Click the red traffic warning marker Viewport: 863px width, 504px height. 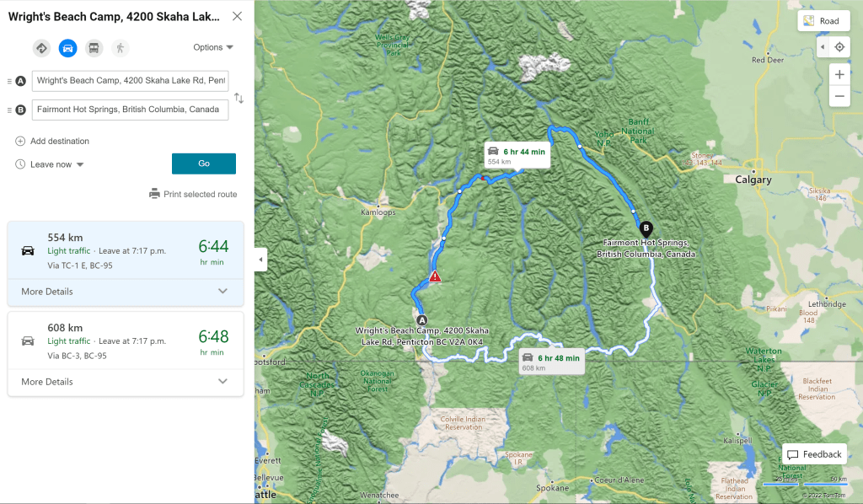point(435,276)
